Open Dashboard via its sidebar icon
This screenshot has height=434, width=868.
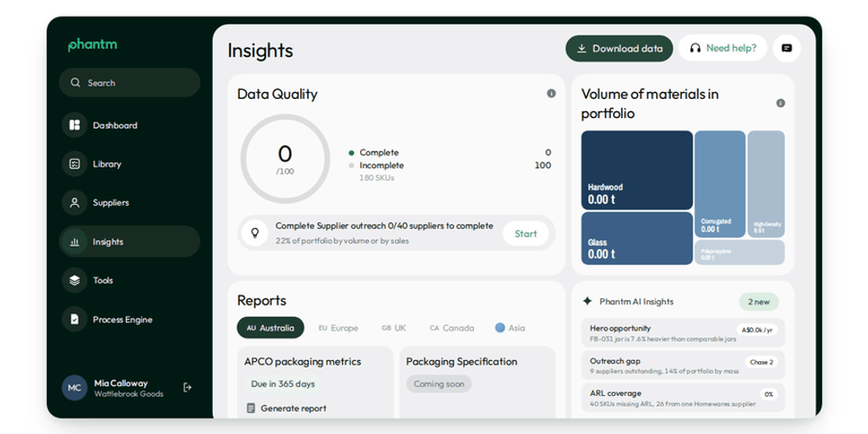point(74,125)
